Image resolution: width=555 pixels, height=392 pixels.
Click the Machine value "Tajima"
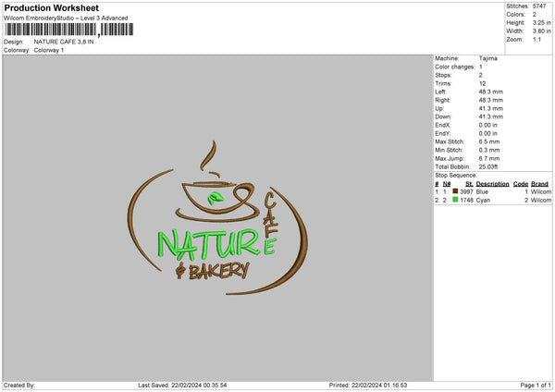point(488,58)
